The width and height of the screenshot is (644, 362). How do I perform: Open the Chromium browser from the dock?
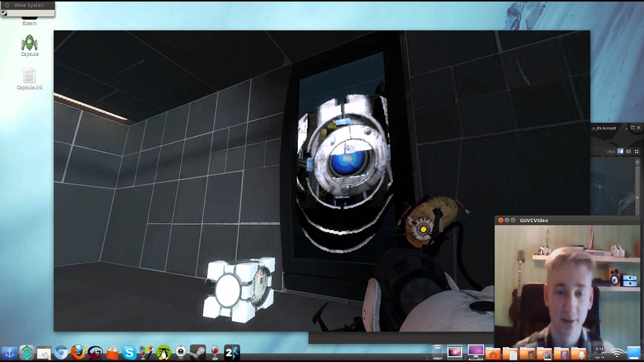coord(61,353)
